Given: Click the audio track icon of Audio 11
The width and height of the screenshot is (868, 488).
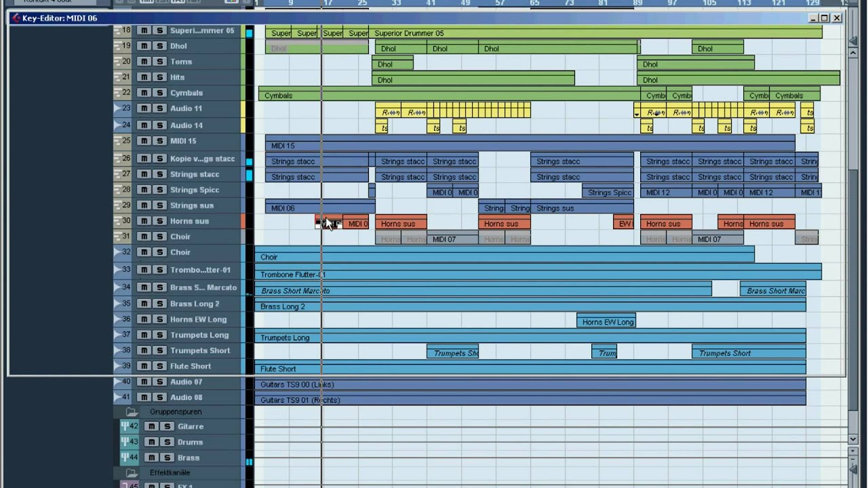Looking at the screenshot, I should click(119, 108).
